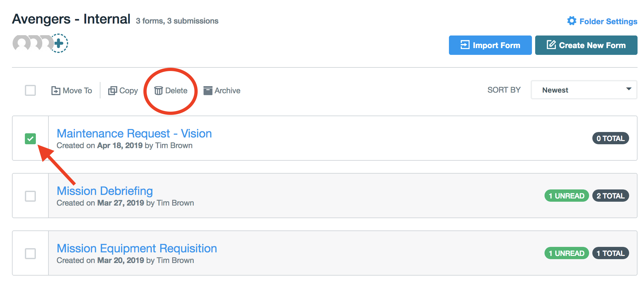Click the 1 UNREAD badge on Mission Debriefing

click(x=566, y=196)
